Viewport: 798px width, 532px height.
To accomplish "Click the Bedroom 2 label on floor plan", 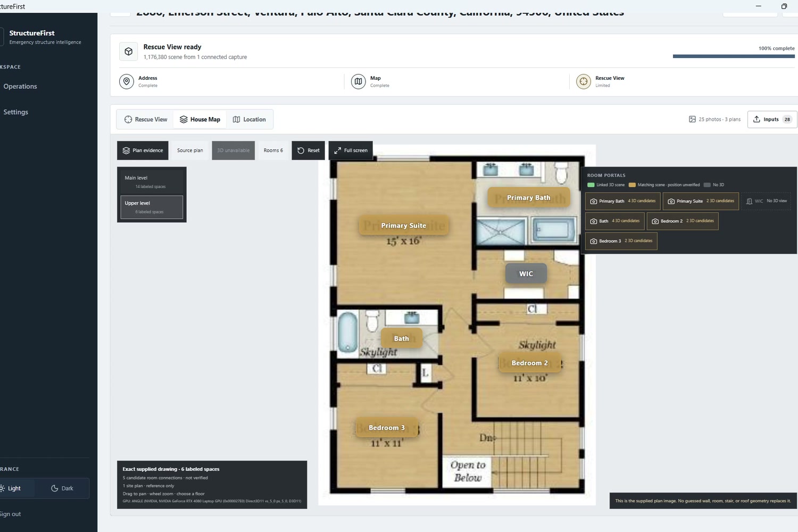I will (530, 363).
